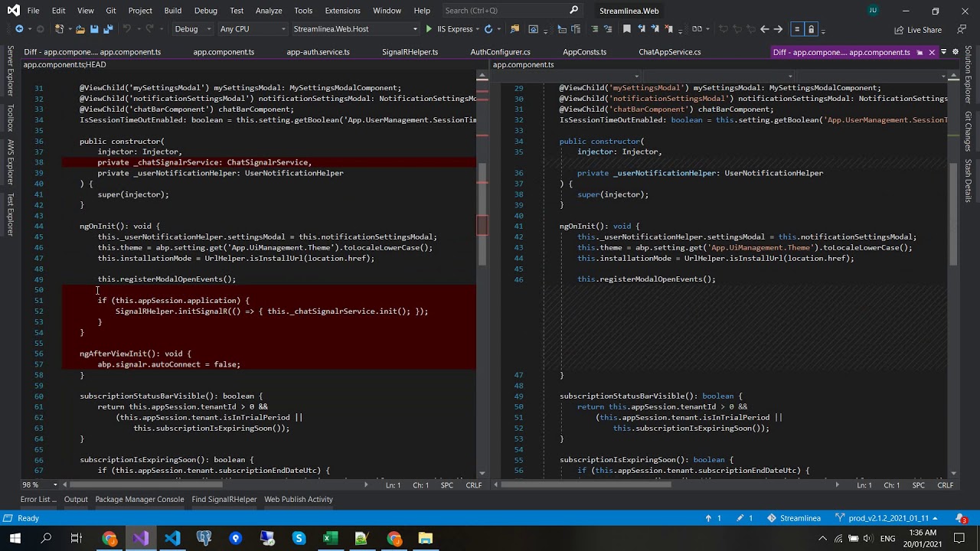Click the Streamlinea repository in status bar
Image resolution: width=980 pixels, height=551 pixels.
[x=794, y=518]
